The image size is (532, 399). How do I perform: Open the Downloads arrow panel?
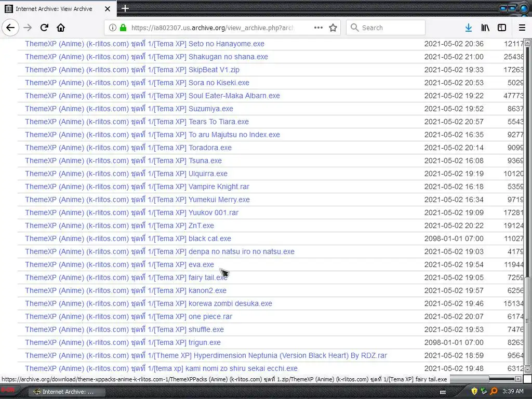[469, 28]
